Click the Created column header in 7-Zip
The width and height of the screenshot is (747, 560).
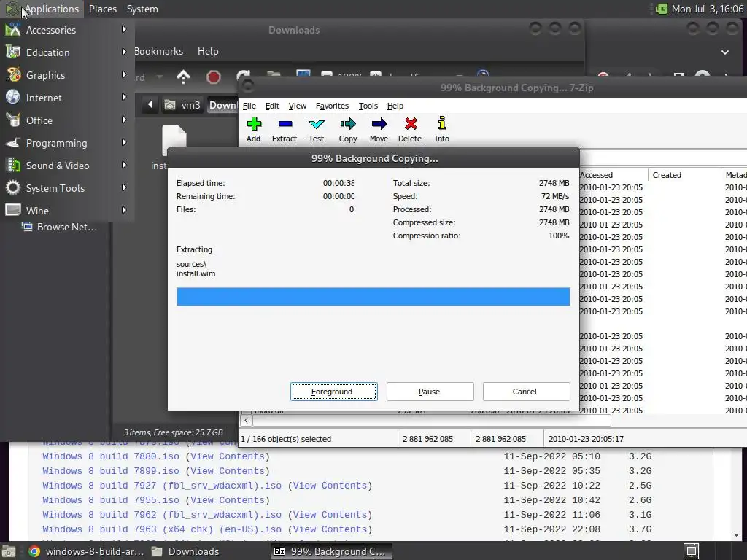coord(684,175)
